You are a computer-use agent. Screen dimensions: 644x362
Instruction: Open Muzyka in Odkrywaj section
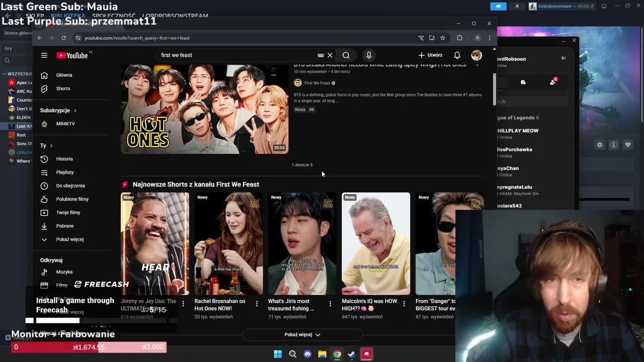(64, 272)
